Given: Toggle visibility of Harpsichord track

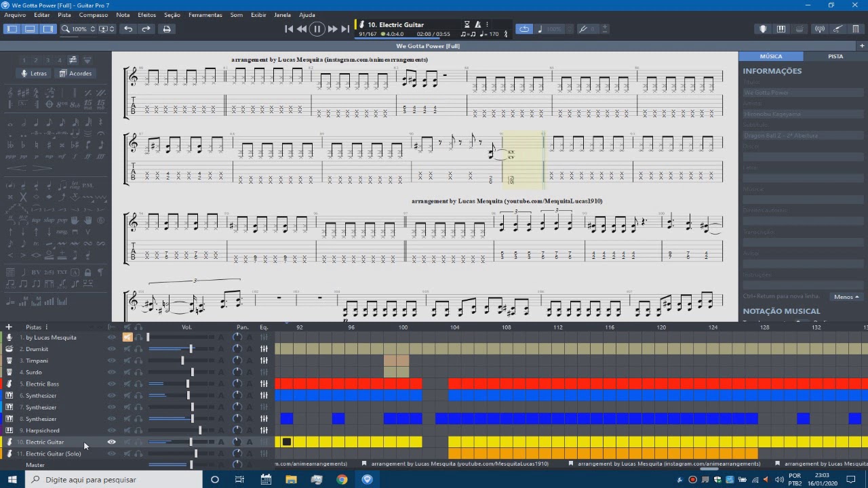Looking at the screenshot, I should pos(112,430).
